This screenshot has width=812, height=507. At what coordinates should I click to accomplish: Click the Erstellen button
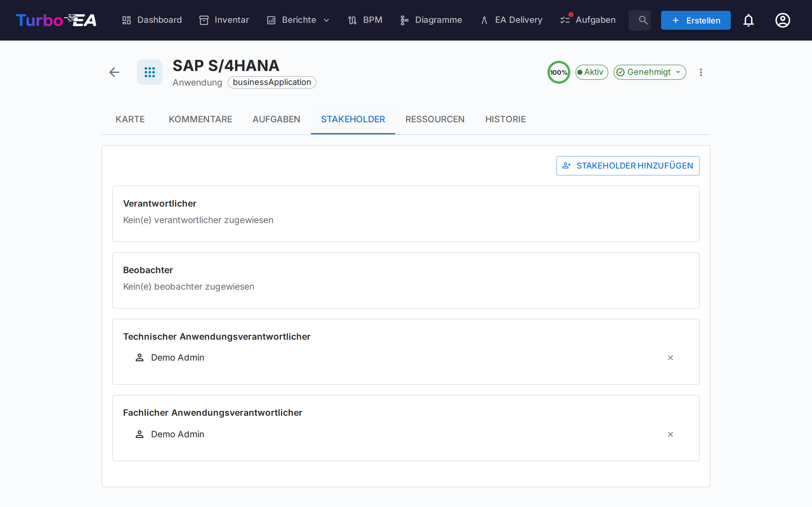click(x=695, y=20)
